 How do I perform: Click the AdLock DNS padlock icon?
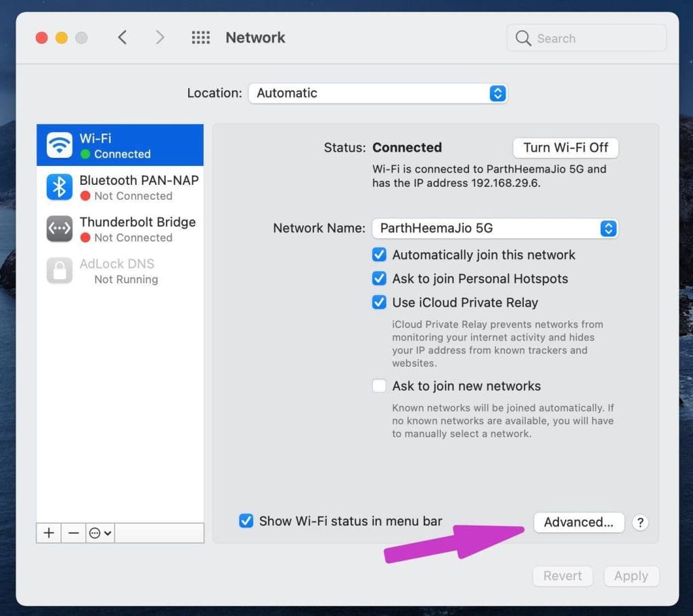tap(60, 271)
